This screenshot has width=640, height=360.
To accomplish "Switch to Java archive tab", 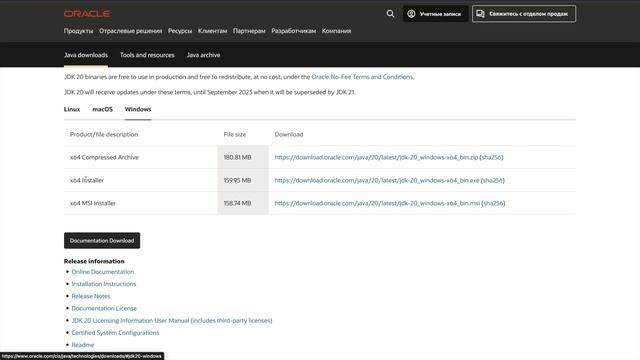I will pos(203,55).
